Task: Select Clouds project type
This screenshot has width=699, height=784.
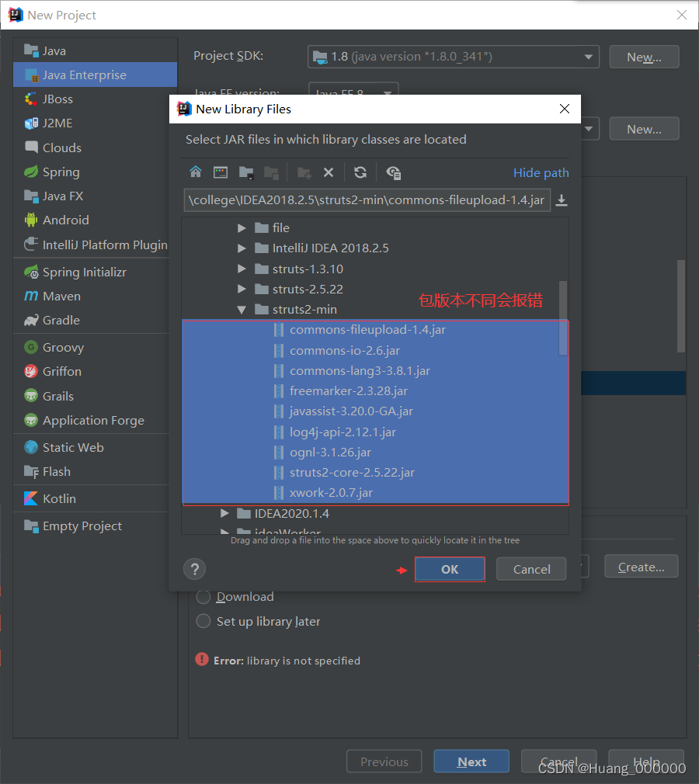Action: 95,147
